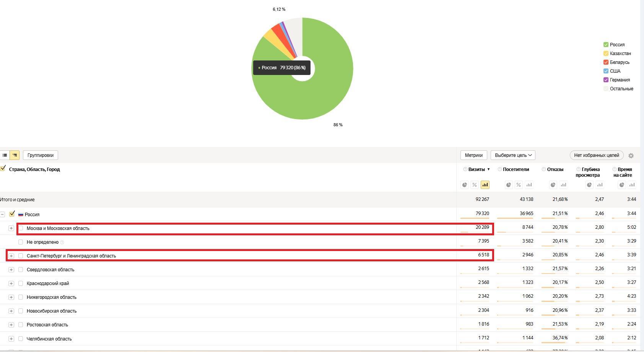This screenshot has width=644, height=352.
Task: Expand the Краснодарский край row
Action: 11,284
